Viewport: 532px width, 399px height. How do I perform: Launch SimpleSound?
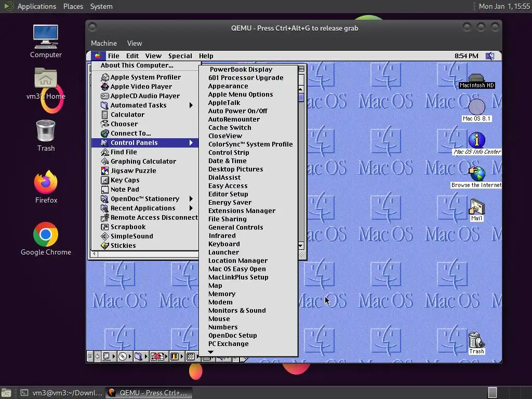(x=145, y=236)
